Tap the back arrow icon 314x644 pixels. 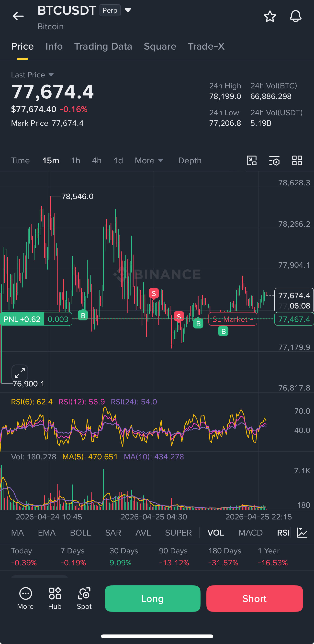pyautogui.click(x=18, y=16)
